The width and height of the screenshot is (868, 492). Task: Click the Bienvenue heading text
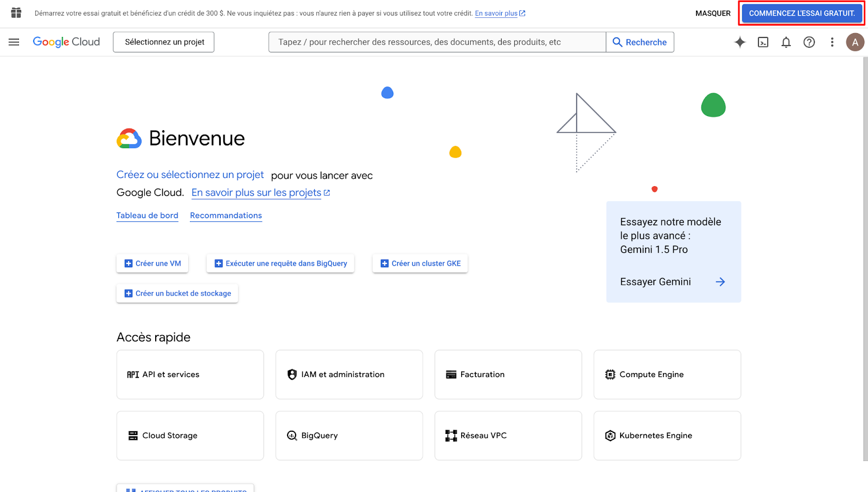pos(197,138)
